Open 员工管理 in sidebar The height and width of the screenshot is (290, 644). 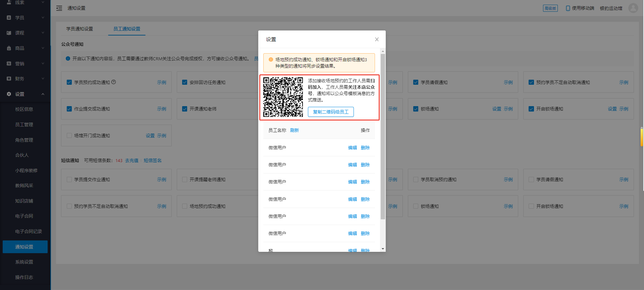24,125
